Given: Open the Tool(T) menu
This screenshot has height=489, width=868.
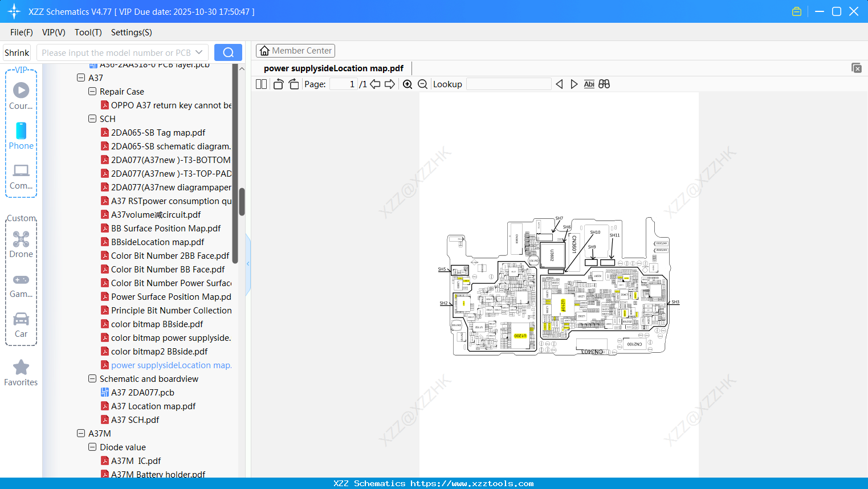Looking at the screenshot, I should point(88,32).
